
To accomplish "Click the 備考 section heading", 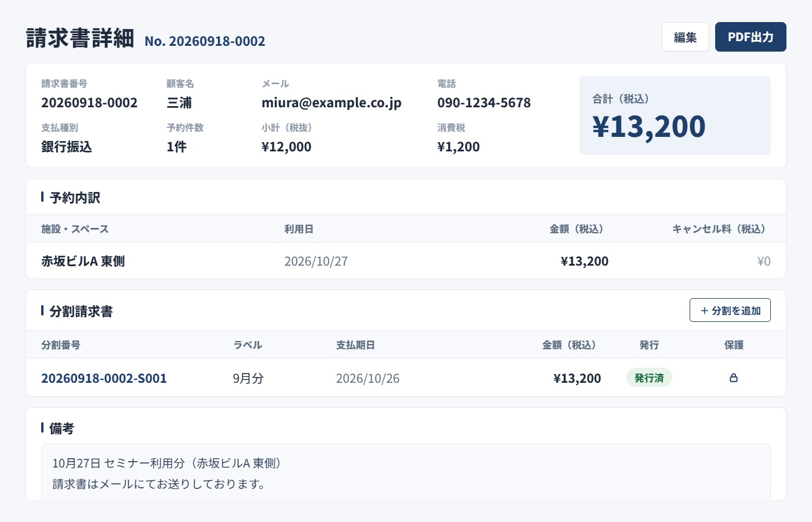I will pos(62,429).
